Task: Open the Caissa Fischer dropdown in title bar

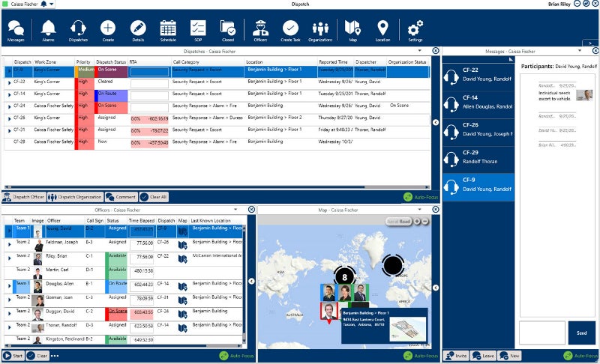Action: [51, 4]
